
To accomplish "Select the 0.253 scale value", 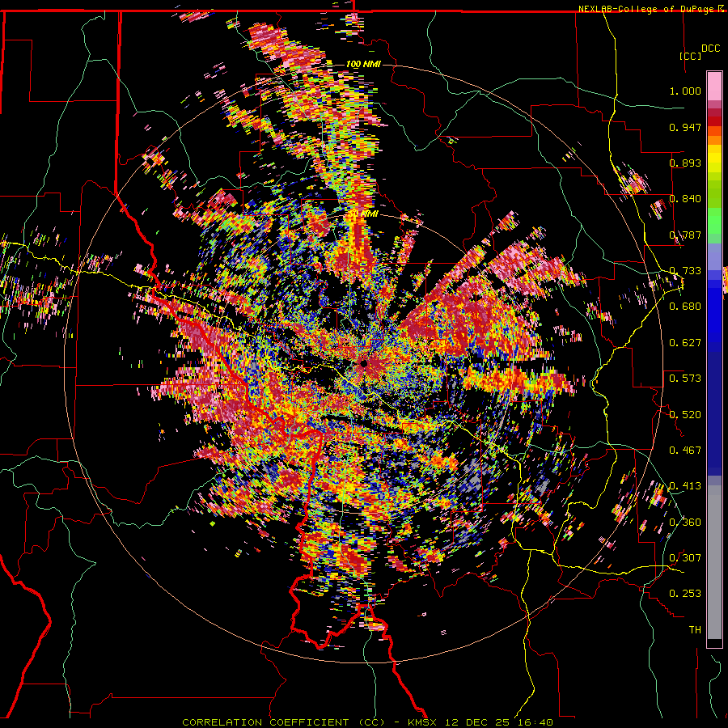I will pos(685,594).
